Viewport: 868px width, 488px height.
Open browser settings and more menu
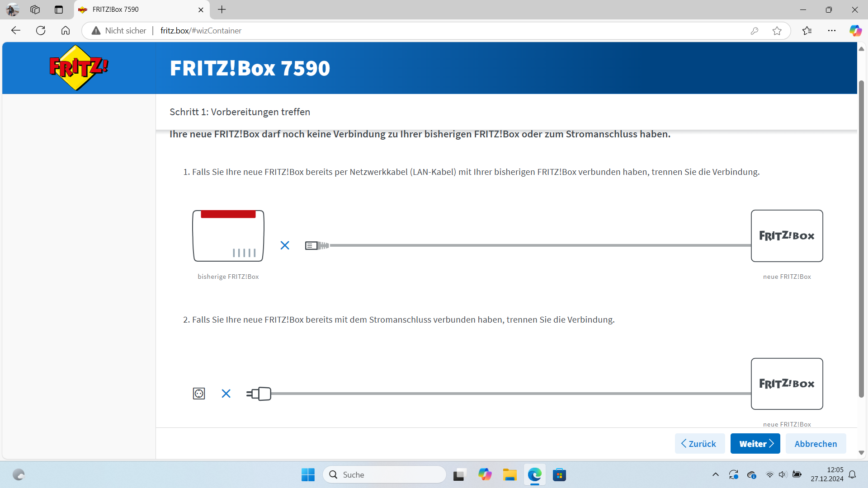click(x=831, y=31)
